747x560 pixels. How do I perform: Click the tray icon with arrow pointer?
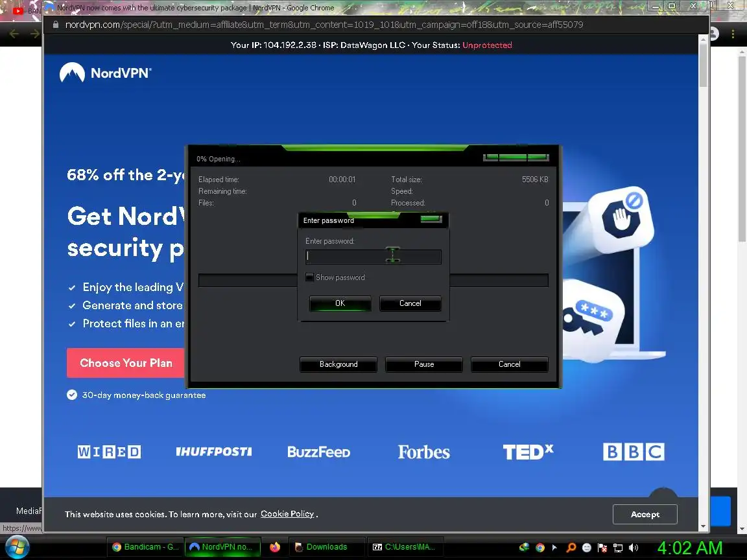tap(555, 548)
